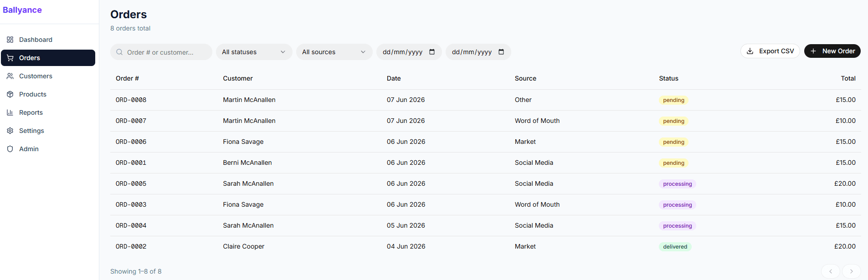Click Word of Mouth in ORD-0007 row
This screenshot has width=868, height=280.
(x=537, y=121)
